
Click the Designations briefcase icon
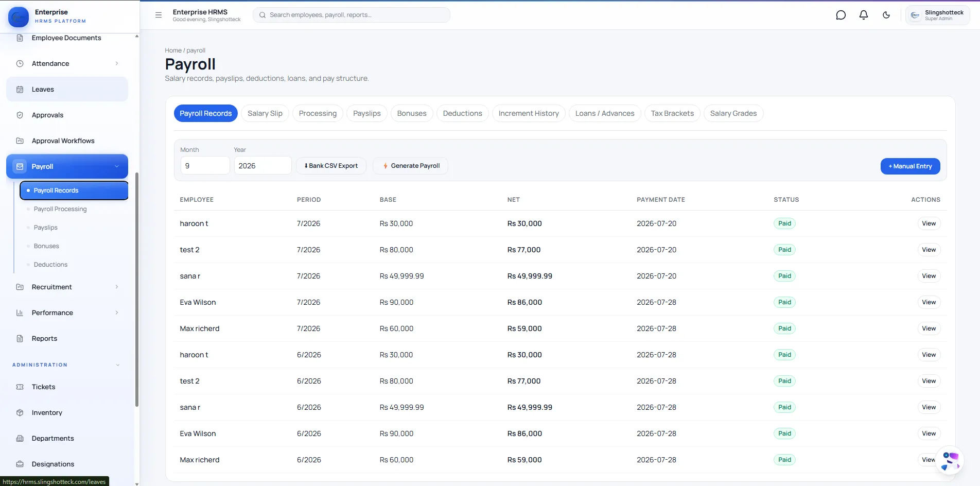[x=20, y=464]
